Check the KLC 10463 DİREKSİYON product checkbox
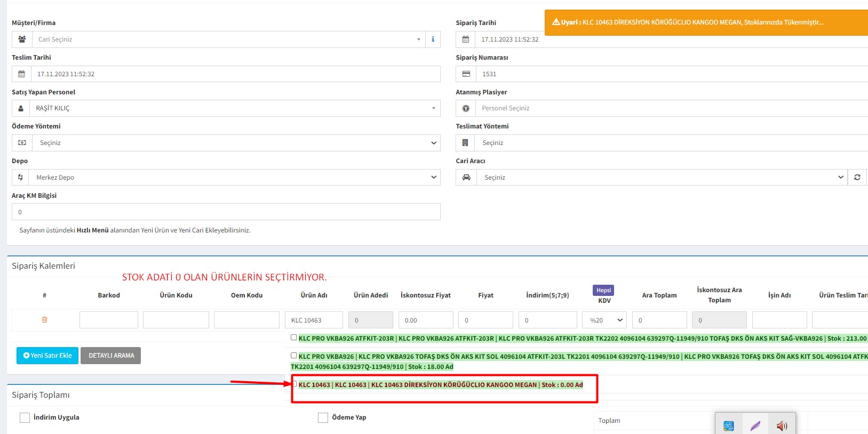868x434 pixels. [x=294, y=384]
